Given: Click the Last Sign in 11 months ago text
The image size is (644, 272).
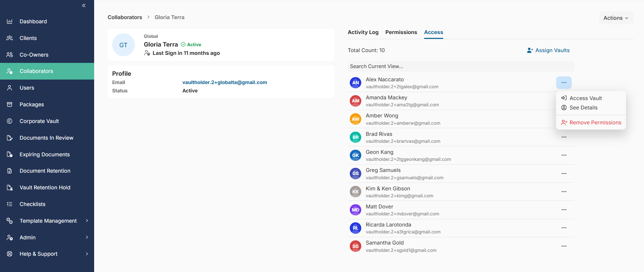Looking at the screenshot, I should click(186, 53).
